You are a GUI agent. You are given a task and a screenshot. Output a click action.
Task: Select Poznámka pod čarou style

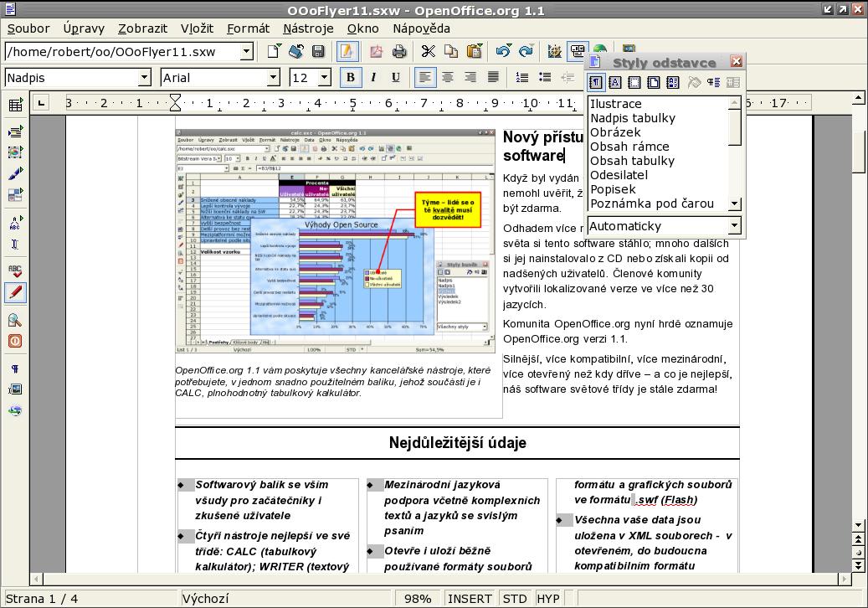659,204
